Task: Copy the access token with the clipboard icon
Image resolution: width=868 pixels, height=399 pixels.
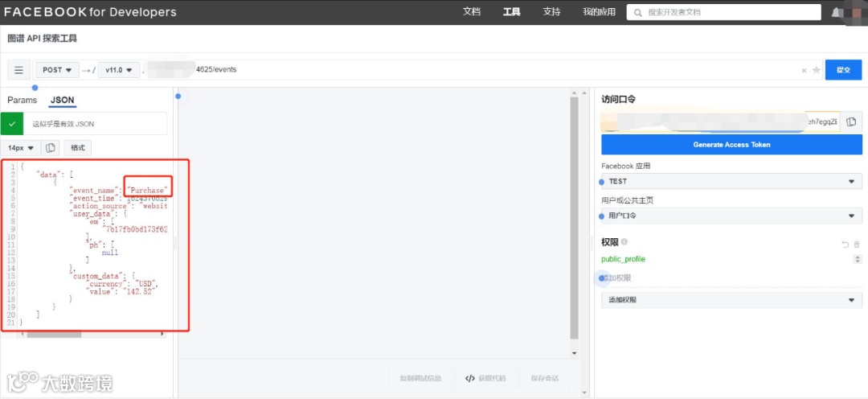Action: click(x=851, y=122)
